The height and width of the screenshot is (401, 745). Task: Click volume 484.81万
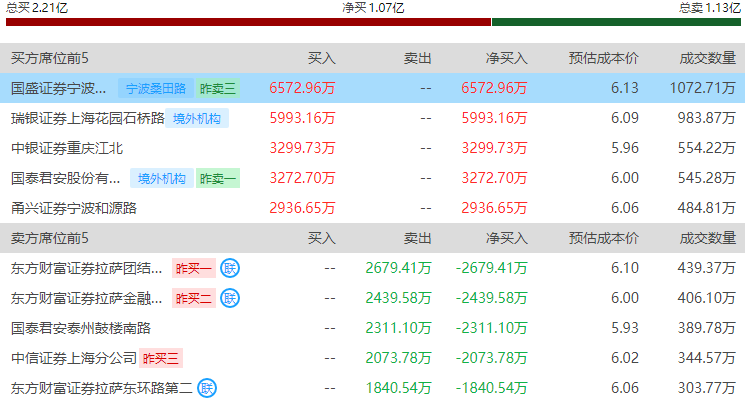point(707,208)
